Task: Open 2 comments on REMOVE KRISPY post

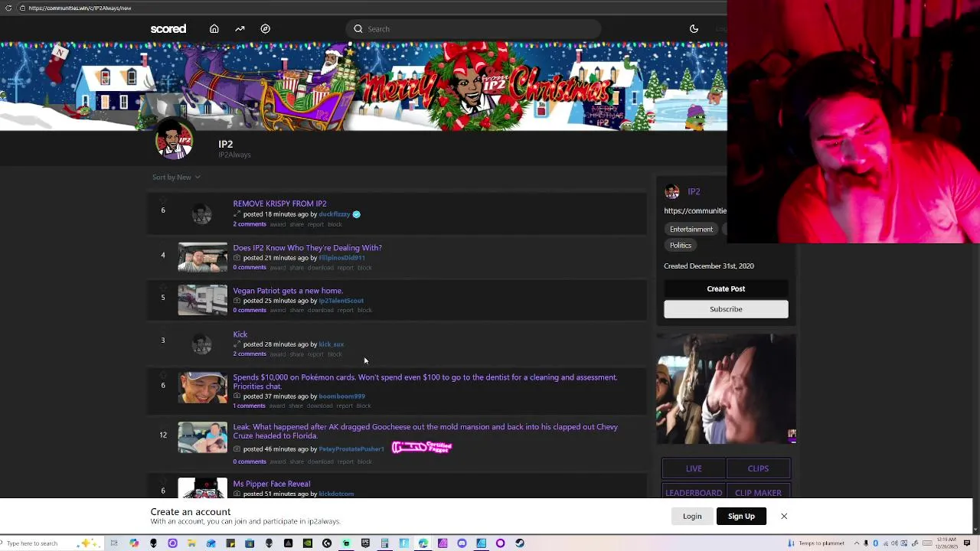Action: 250,224
